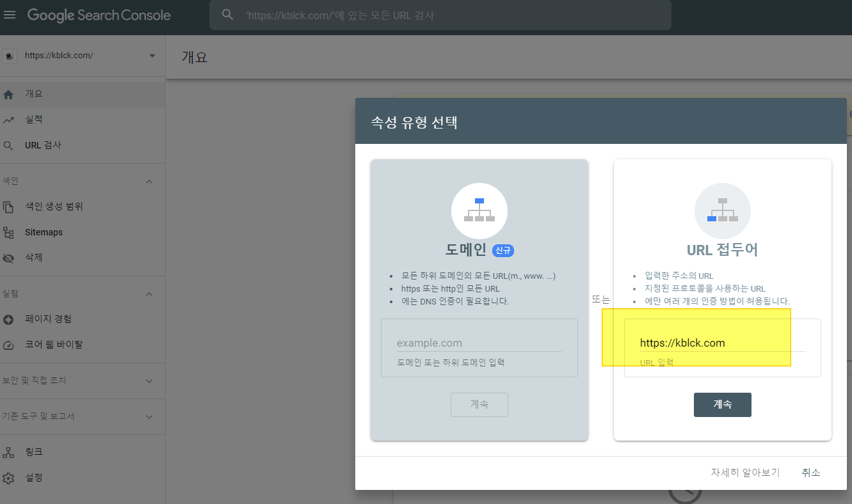Click the Google Search Console logo

[99, 15]
